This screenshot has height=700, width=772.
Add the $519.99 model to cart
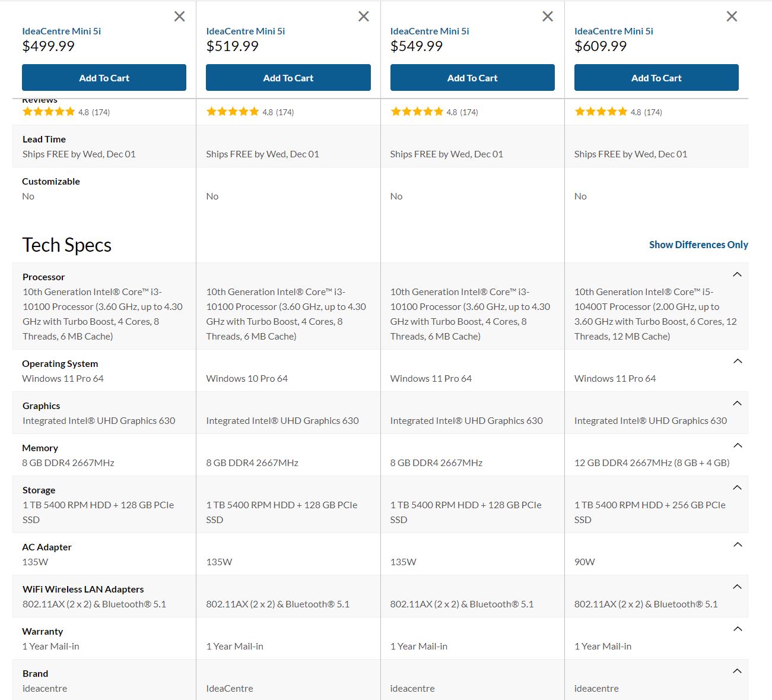click(288, 78)
